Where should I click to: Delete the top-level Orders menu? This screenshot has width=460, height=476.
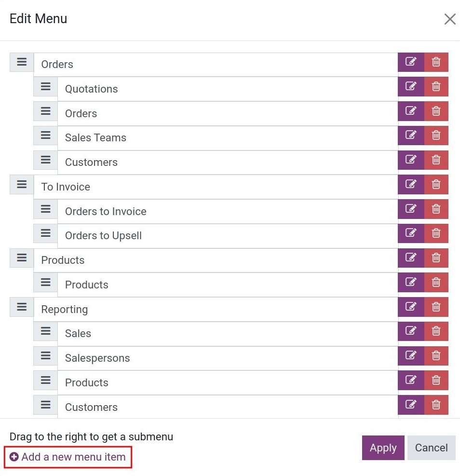[436, 62]
